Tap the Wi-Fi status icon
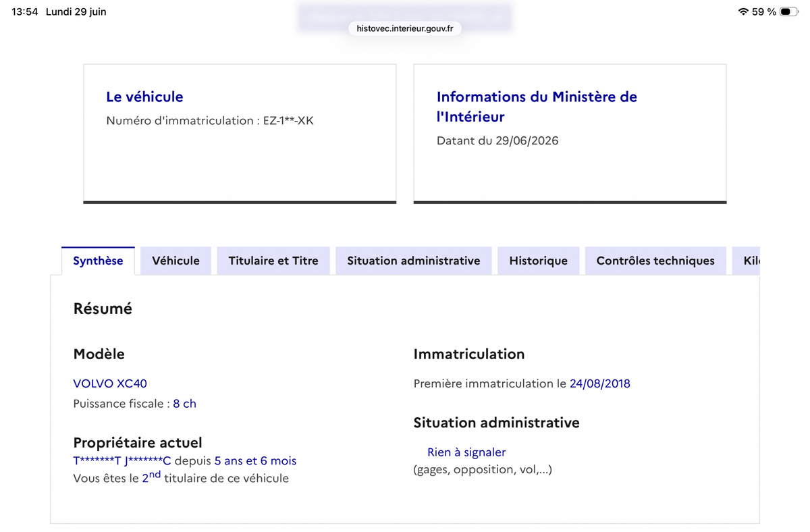The width and height of the screenshot is (810, 532). pos(743,11)
